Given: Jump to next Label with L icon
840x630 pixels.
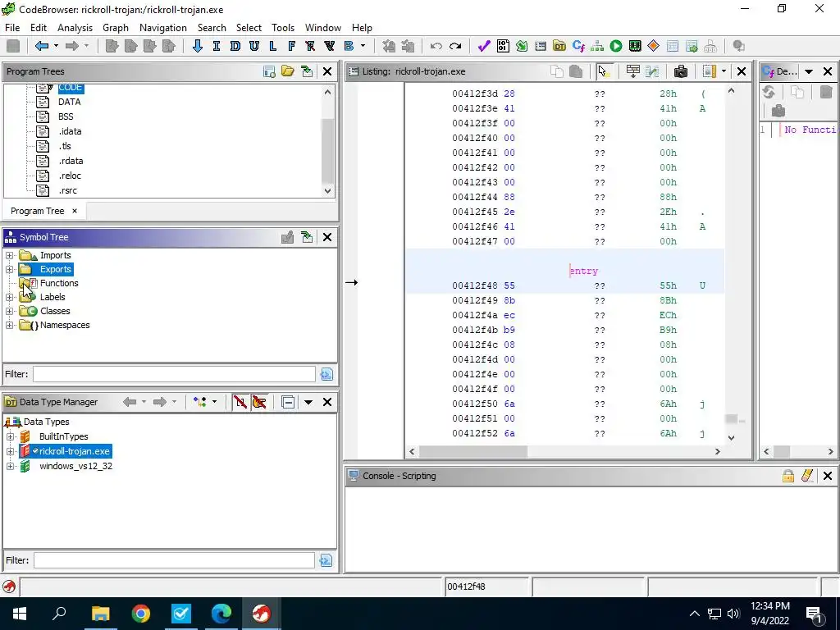Looking at the screenshot, I should click(x=272, y=46).
